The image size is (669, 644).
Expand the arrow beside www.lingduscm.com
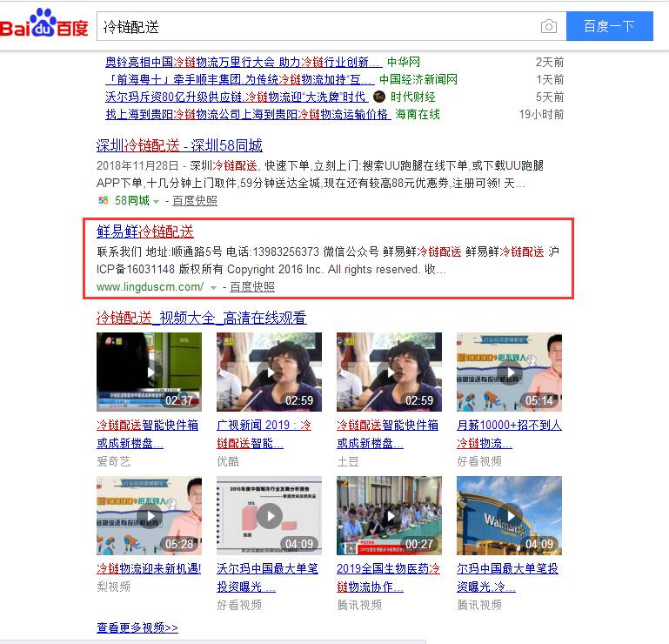pyautogui.click(x=213, y=288)
